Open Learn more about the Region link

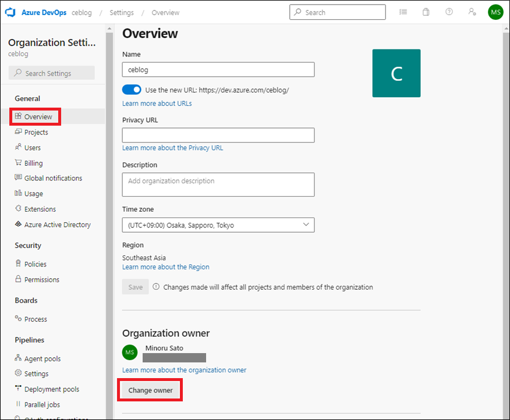tap(165, 267)
